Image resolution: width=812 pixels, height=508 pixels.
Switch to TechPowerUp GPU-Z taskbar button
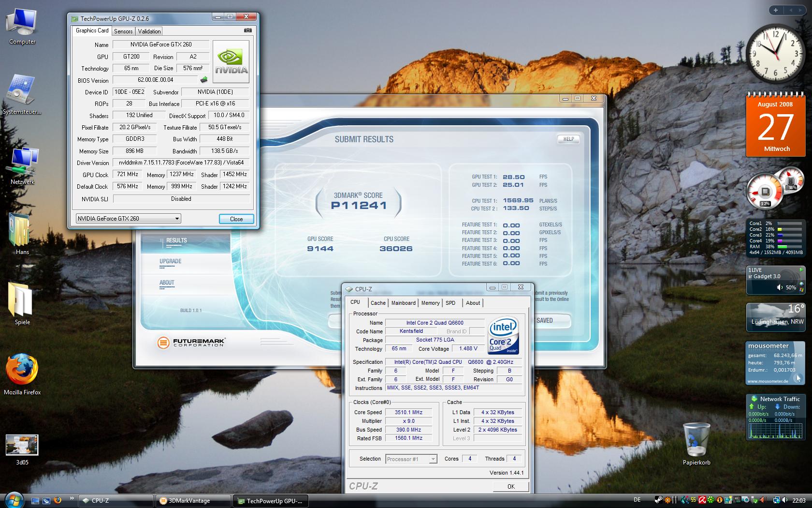click(x=271, y=501)
